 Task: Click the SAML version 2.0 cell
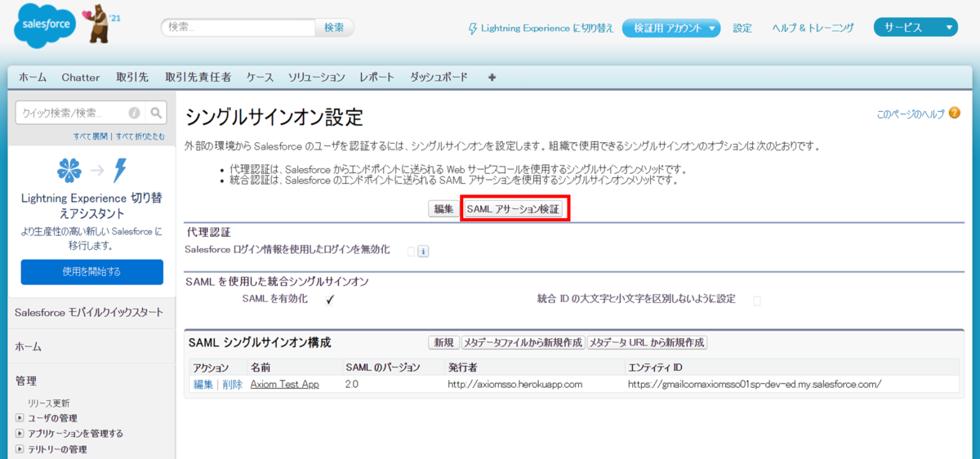coord(352,385)
